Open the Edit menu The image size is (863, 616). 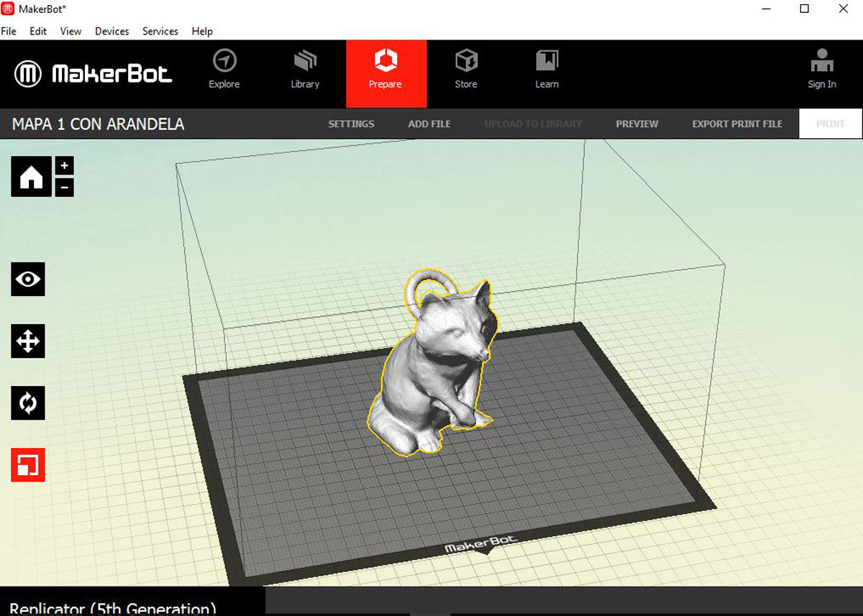38,32
